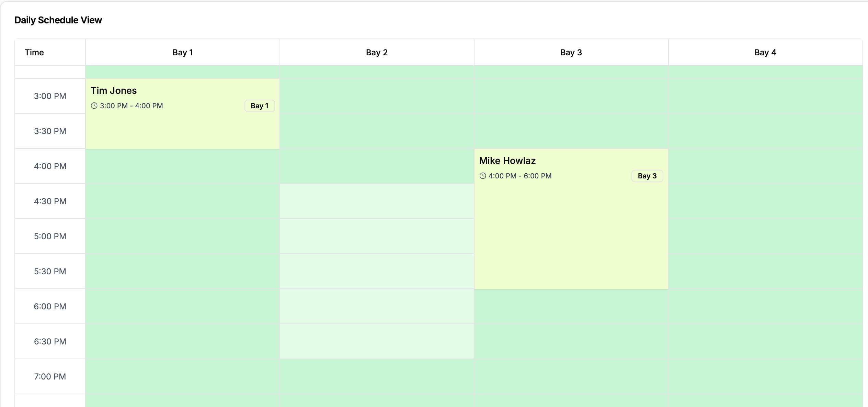Pick the Bay 1 slot at 4:00 PM
Viewport: 868px width, 407px height.
182,166
